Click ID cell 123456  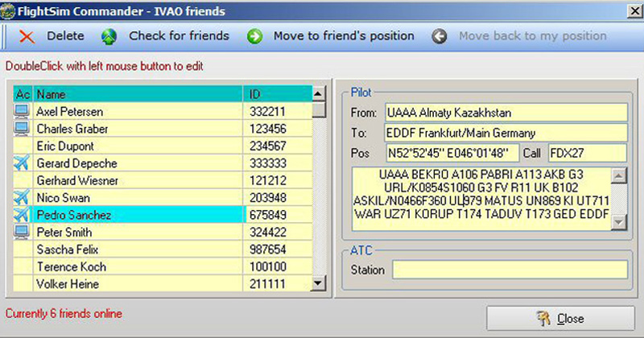click(x=278, y=129)
